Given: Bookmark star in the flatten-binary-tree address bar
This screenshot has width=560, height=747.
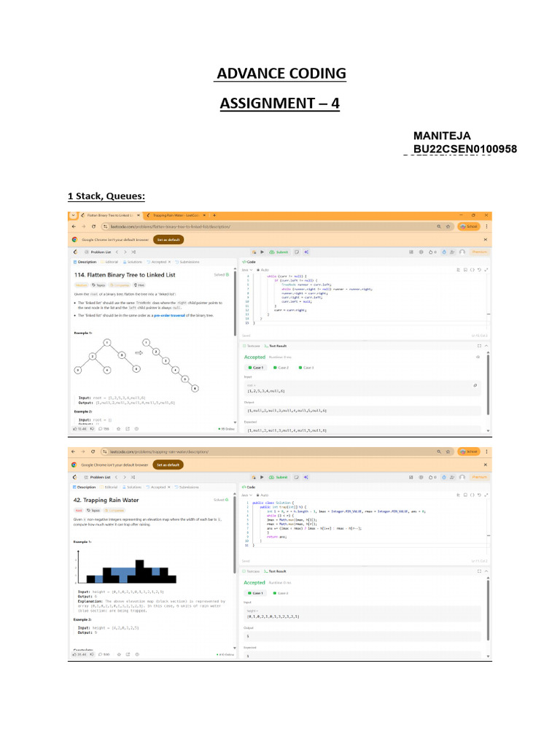Looking at the screenshot, I should (448, 227).
